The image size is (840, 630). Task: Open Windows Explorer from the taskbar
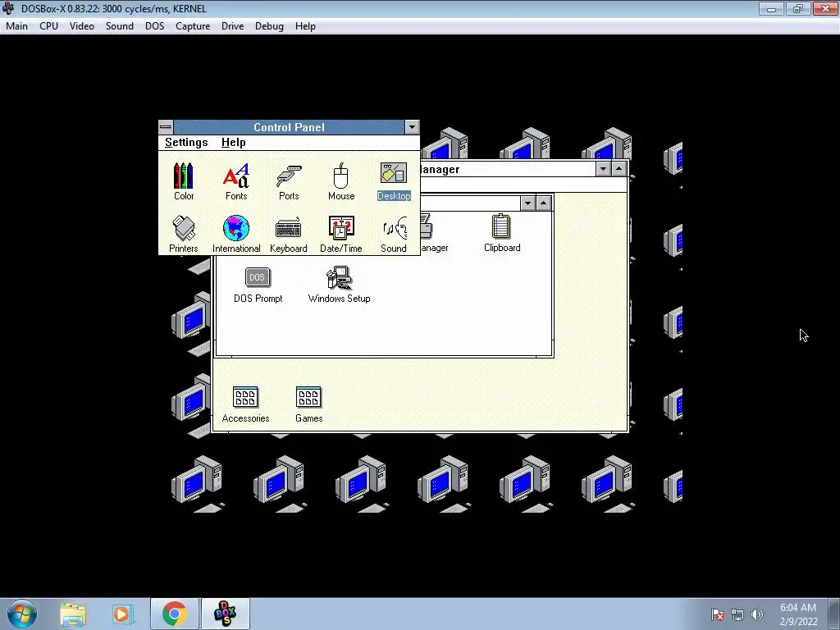point(73,614)
